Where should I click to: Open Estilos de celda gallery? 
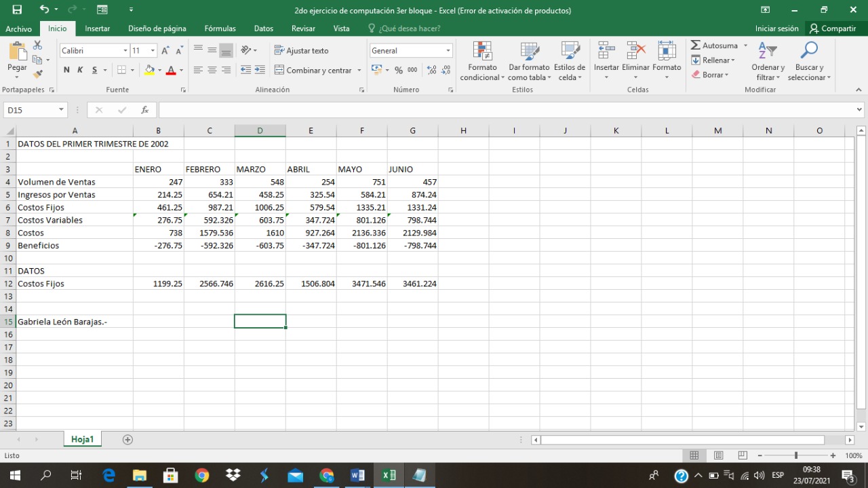(x=570, y=61)
